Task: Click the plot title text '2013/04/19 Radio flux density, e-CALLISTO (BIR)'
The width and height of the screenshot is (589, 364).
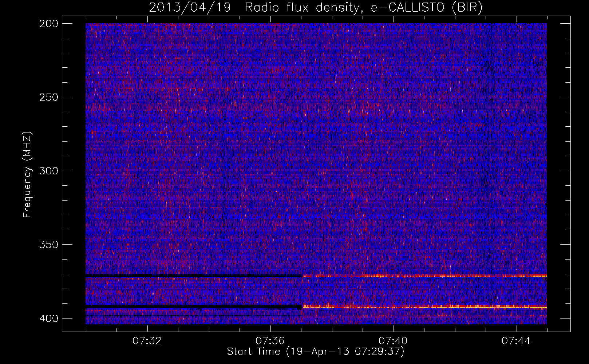Action: (x=316, y=8)
